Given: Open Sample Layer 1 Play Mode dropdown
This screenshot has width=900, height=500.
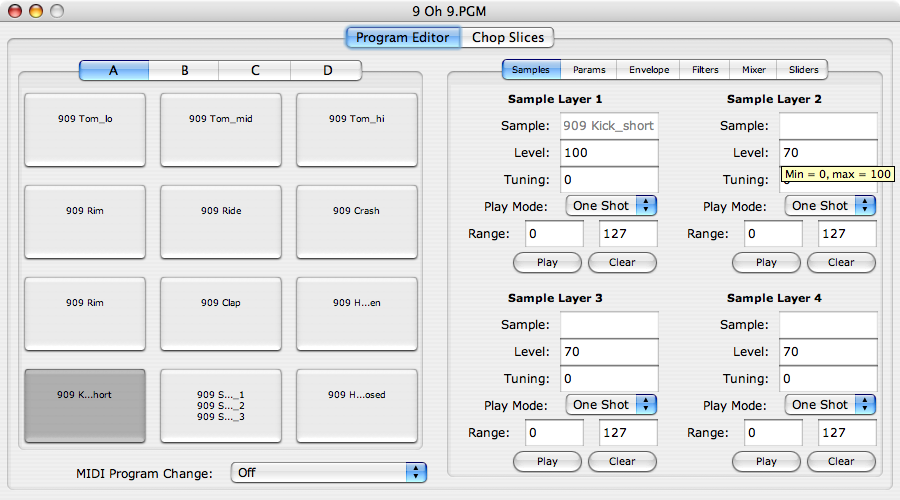Looking at the screenshot, I should coord(611,206).
